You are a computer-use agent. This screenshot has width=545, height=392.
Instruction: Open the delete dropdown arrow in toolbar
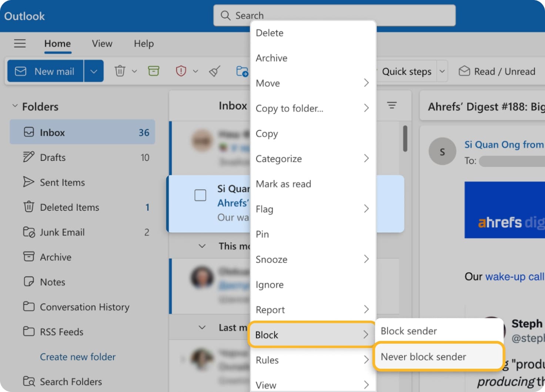[x=134, y=71]
